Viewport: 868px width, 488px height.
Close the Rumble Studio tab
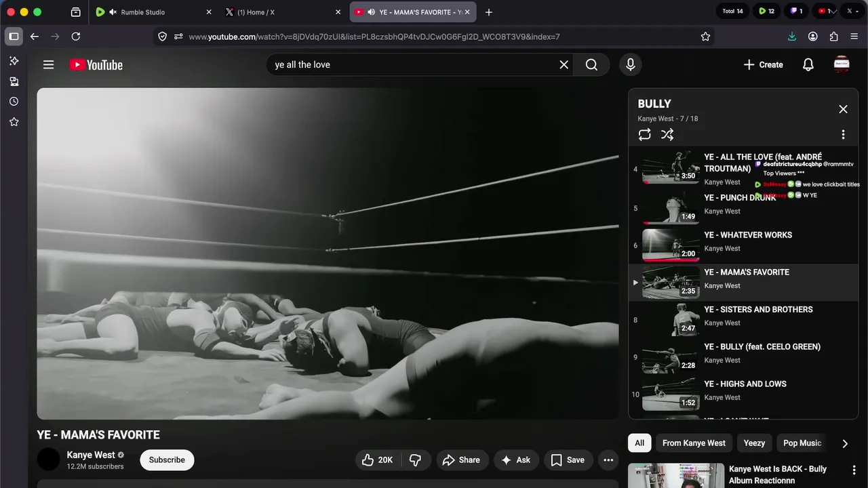coord(209,12)
